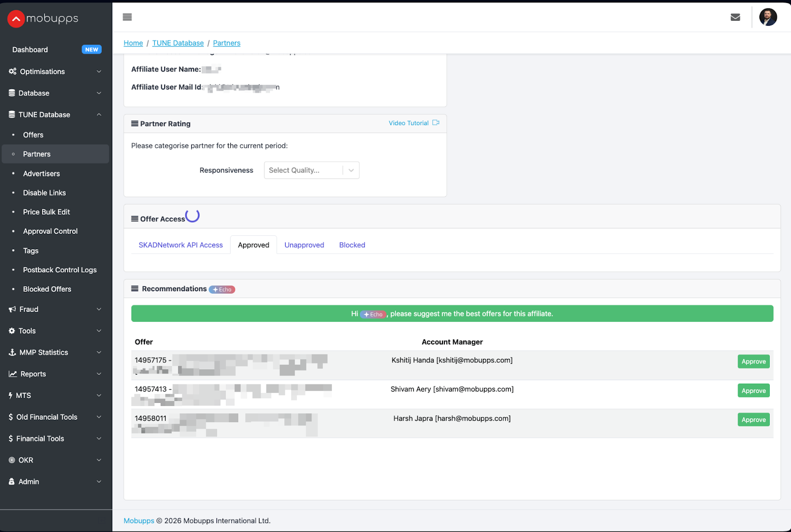
Task: Expand the Tools menu chevron
Action: tap(99, 331)
